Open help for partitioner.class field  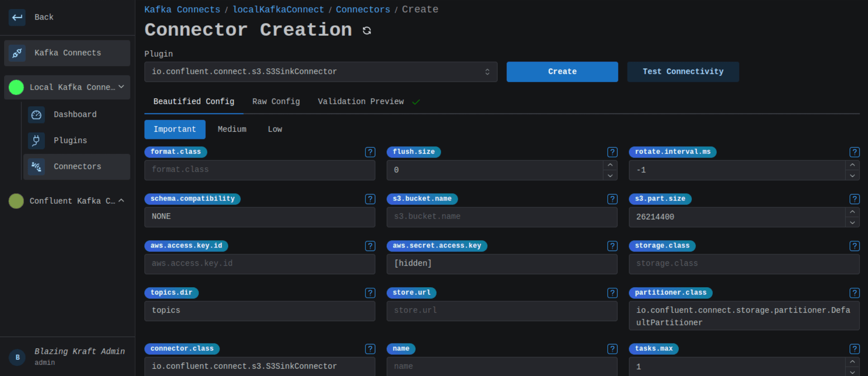[x=854, y=293]
